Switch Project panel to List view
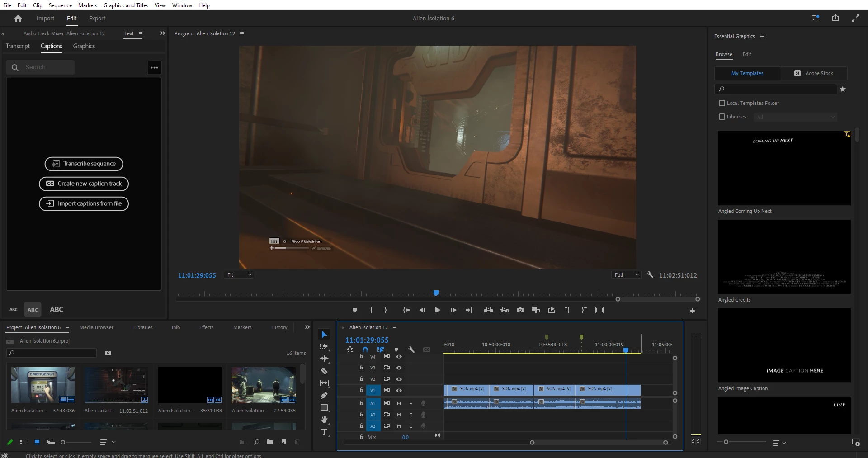The height and width of the screenshot is (458, 868). 24,442
